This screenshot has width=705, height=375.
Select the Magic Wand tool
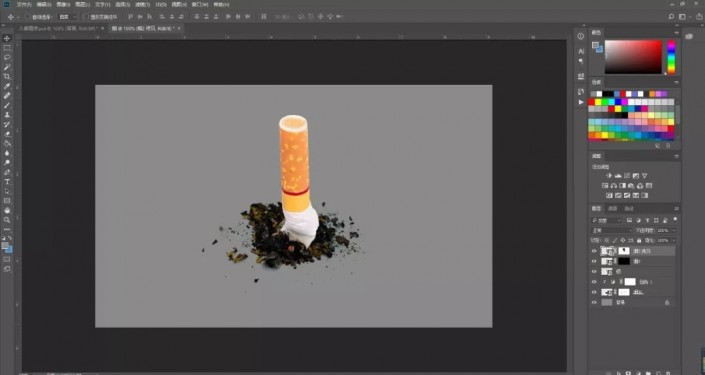pyautogui.click(x=7, y=67)
